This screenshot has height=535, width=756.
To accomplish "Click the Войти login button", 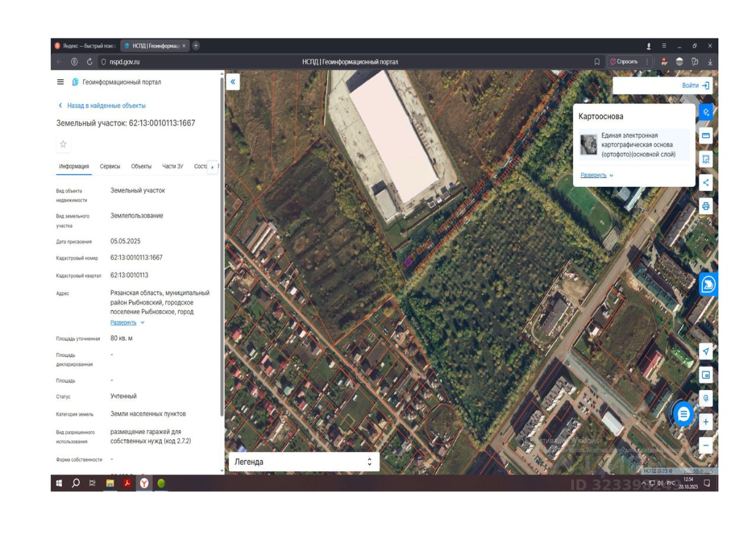I will [695, 86].
